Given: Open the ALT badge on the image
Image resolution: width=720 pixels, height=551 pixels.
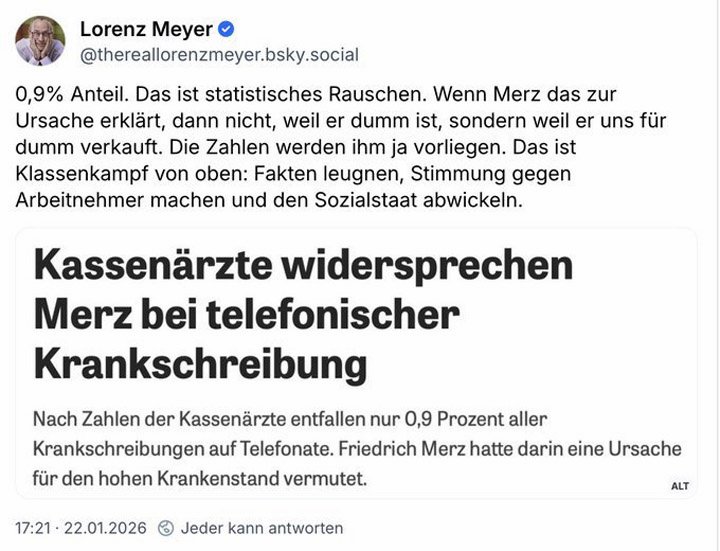Looking at the screenshot, I should 680,486.
